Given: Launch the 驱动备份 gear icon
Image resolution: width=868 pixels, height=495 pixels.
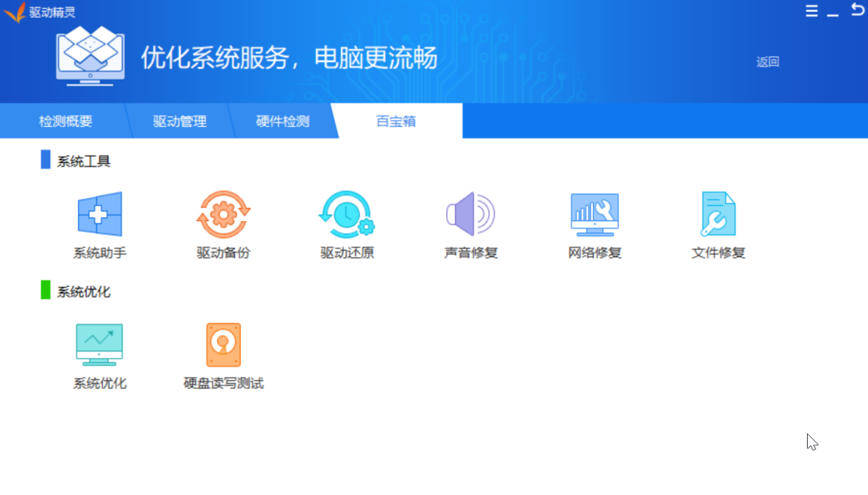Looking at the screenshot, I should [x=223, y=215].
